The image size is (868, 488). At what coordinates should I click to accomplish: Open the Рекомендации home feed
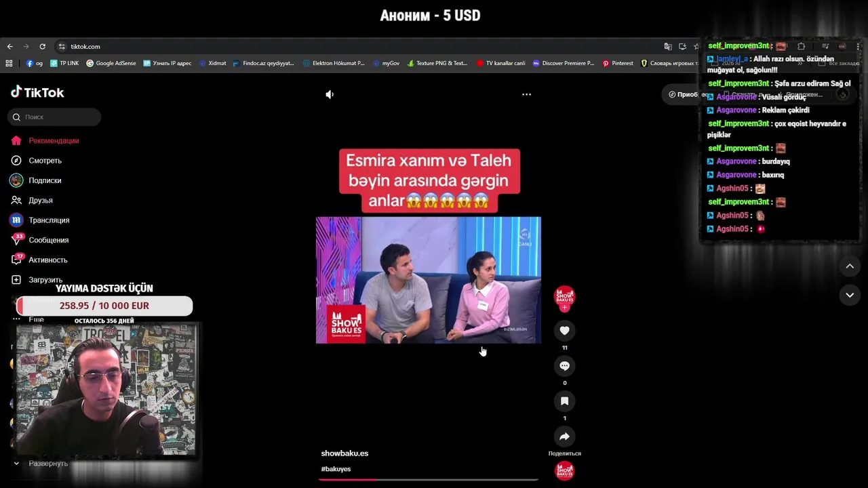tap(45, 141)
